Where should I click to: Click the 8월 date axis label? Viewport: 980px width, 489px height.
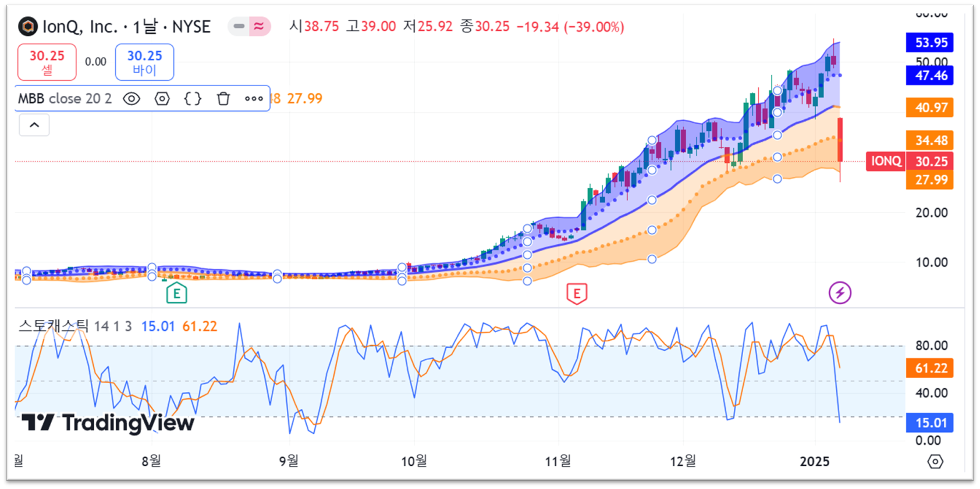pyautogui.click(x=151, y=462)
